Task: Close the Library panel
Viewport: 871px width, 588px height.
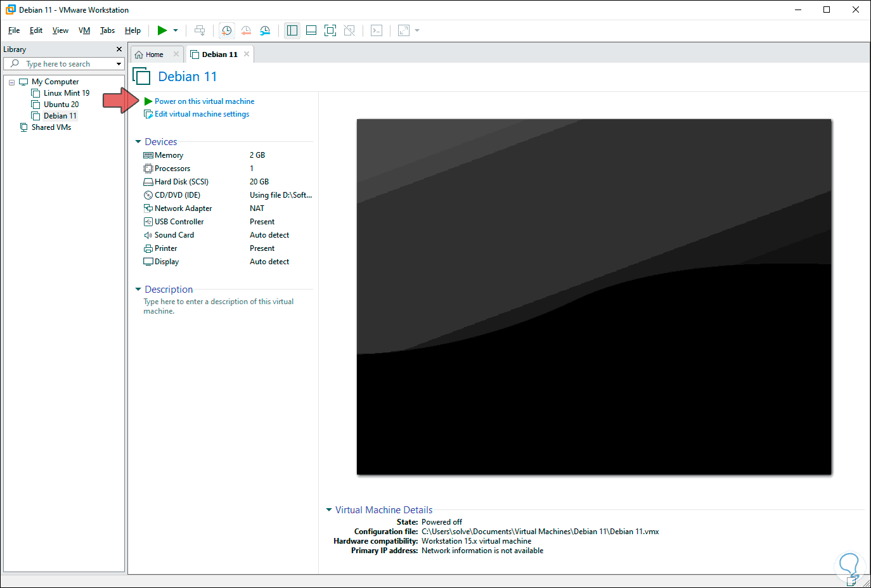Action: [x=119, y=49]
